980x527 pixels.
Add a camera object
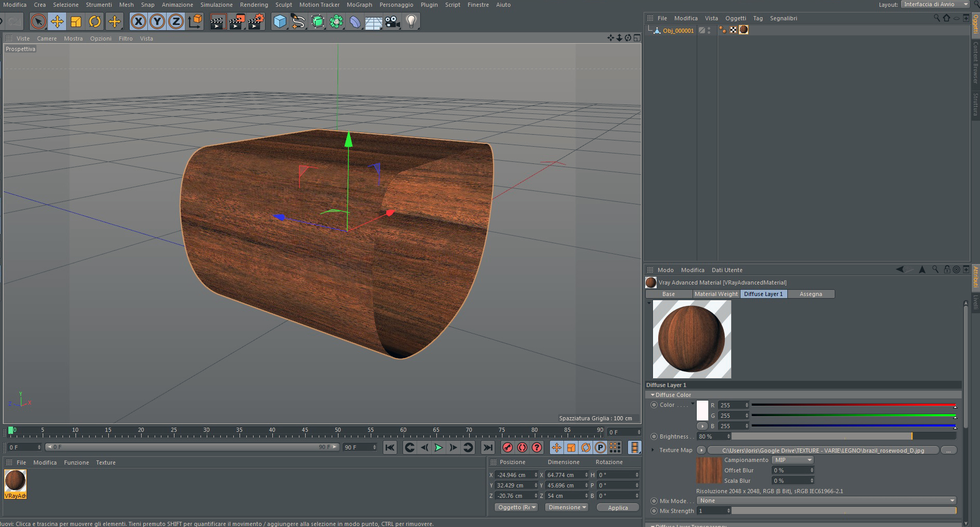393,21
